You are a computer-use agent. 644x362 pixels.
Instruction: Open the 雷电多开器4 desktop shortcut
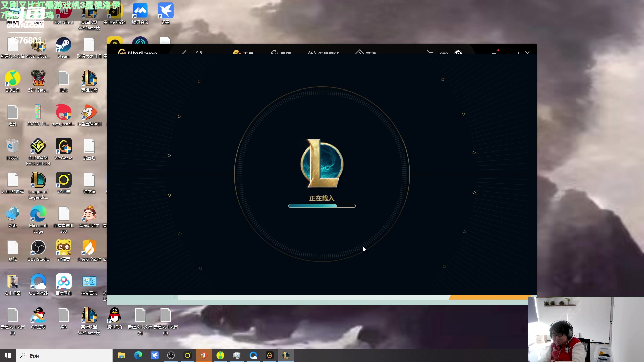(114, 14)
